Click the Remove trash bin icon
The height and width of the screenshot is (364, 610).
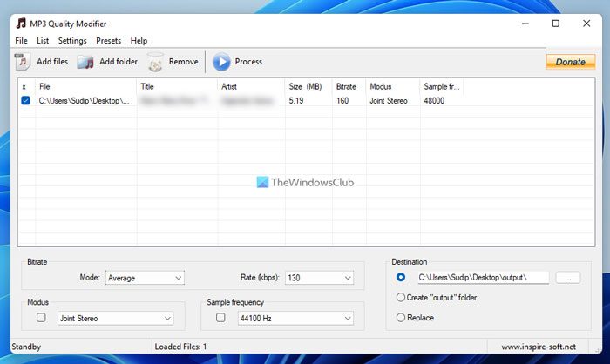[155, 62]
